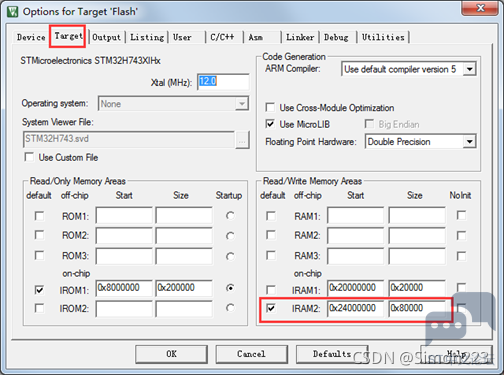Check the RAM3 default checkbox

pos(271,255)
